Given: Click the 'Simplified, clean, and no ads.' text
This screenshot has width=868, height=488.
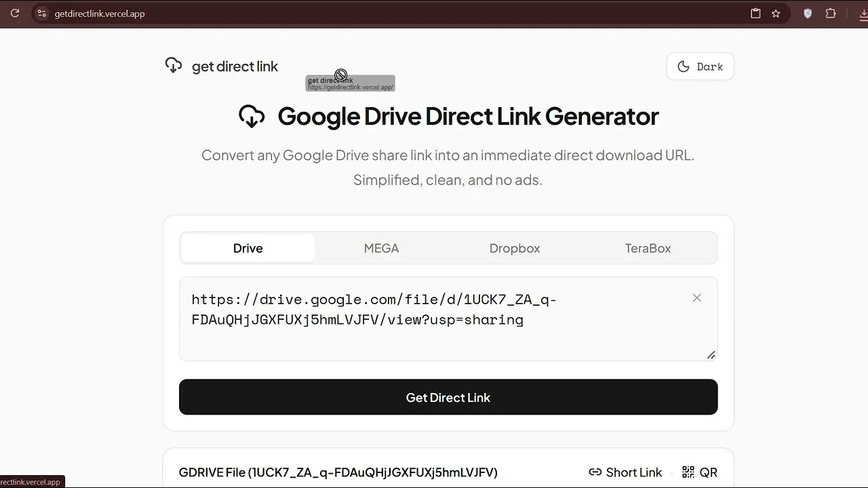Looking at the screenshot, I should (448, 180).
